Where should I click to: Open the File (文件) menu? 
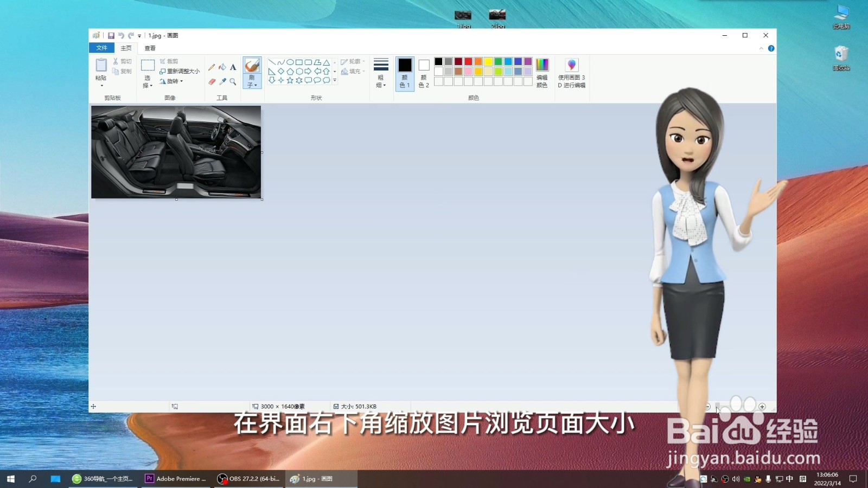102,48
